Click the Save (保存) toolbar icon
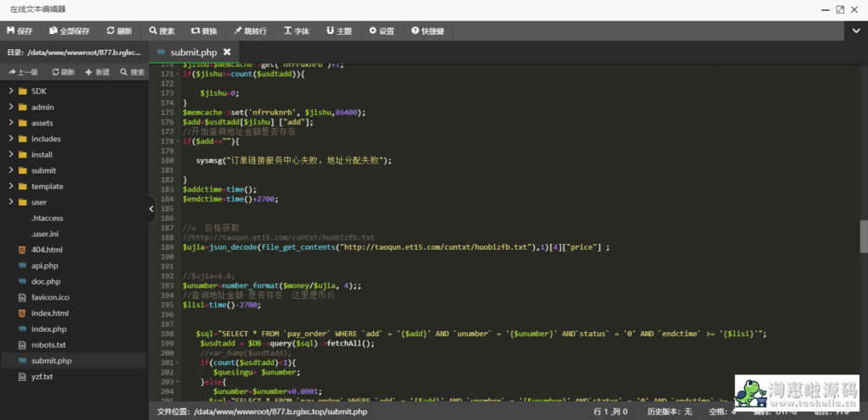The image size is (868, 420). pos(19,31)
